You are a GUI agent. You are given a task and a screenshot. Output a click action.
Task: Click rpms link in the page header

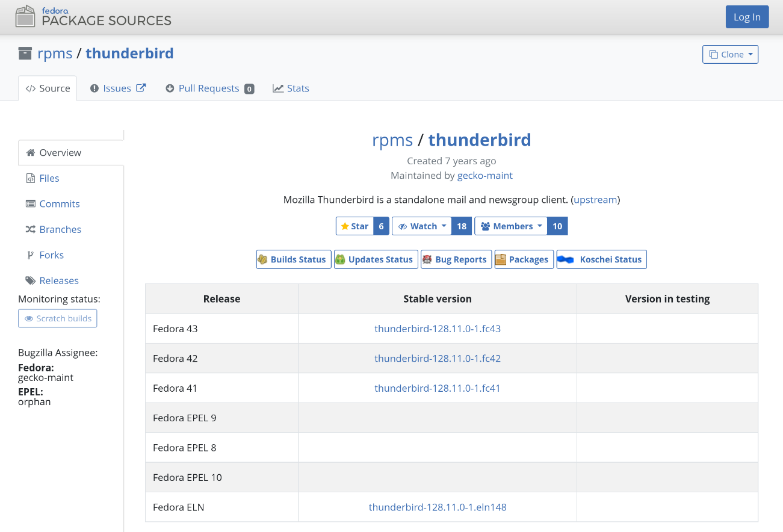(55, 53)
